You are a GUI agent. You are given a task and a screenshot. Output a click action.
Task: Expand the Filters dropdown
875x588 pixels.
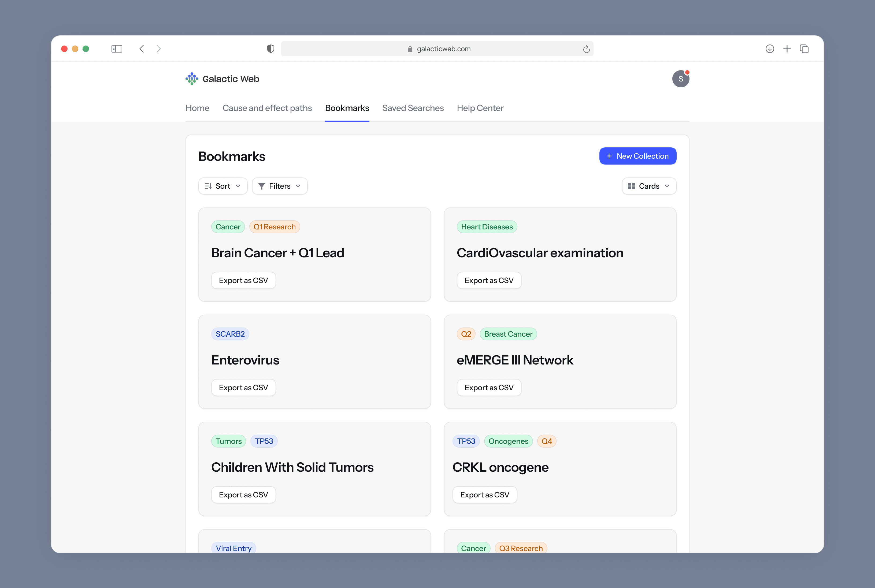(279, 186)
